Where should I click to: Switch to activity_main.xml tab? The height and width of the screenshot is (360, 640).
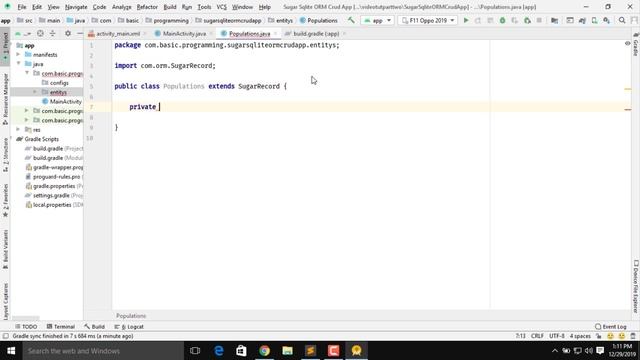118,33
